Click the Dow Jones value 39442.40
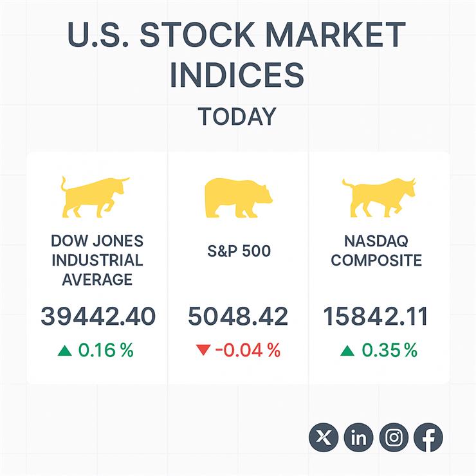Image resolution: width=476 pixels, height=476 pixels. (98, 316)
